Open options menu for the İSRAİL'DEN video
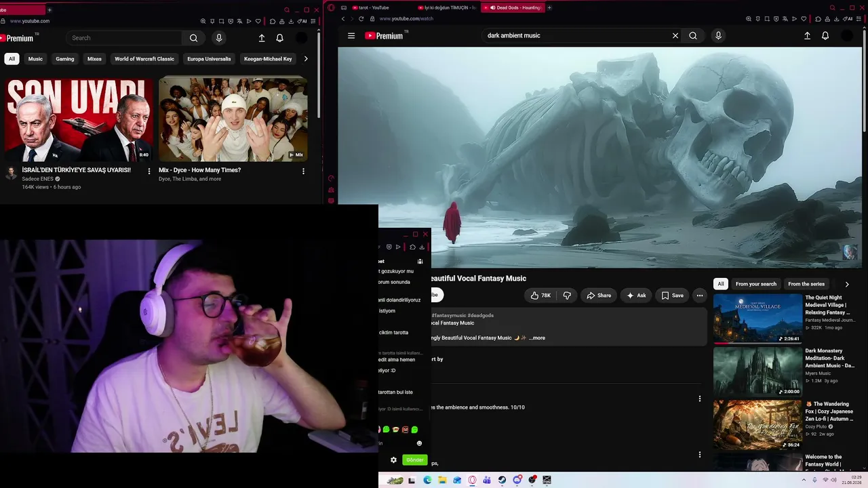The width and height of the screenshot is (868, 488). (x=149, y=171)
